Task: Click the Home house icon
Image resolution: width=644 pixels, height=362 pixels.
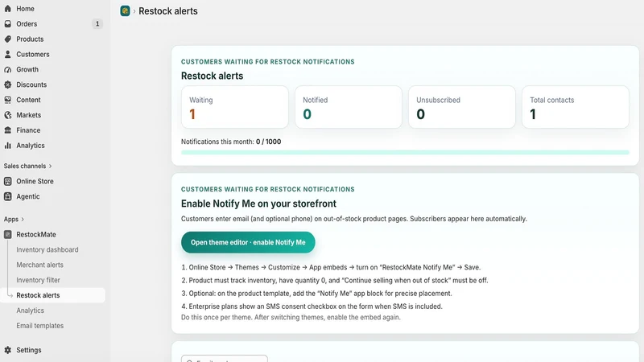Action: tap(8, 9)
